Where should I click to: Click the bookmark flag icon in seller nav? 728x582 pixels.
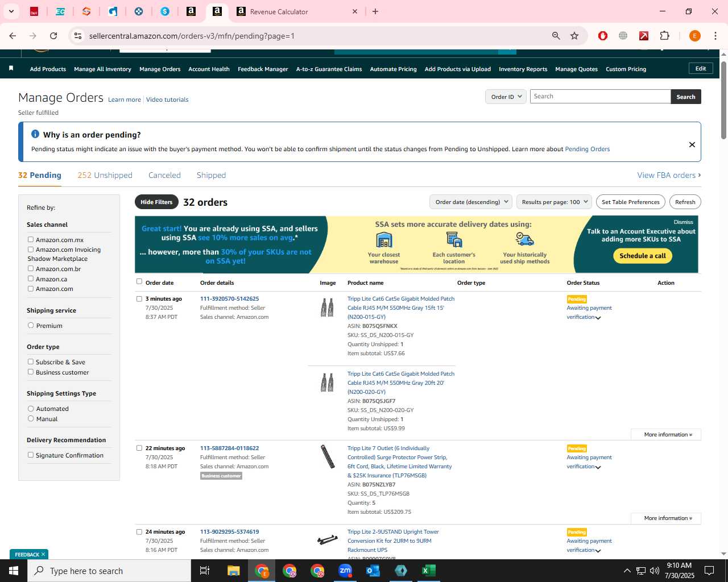tap(11, 68)
